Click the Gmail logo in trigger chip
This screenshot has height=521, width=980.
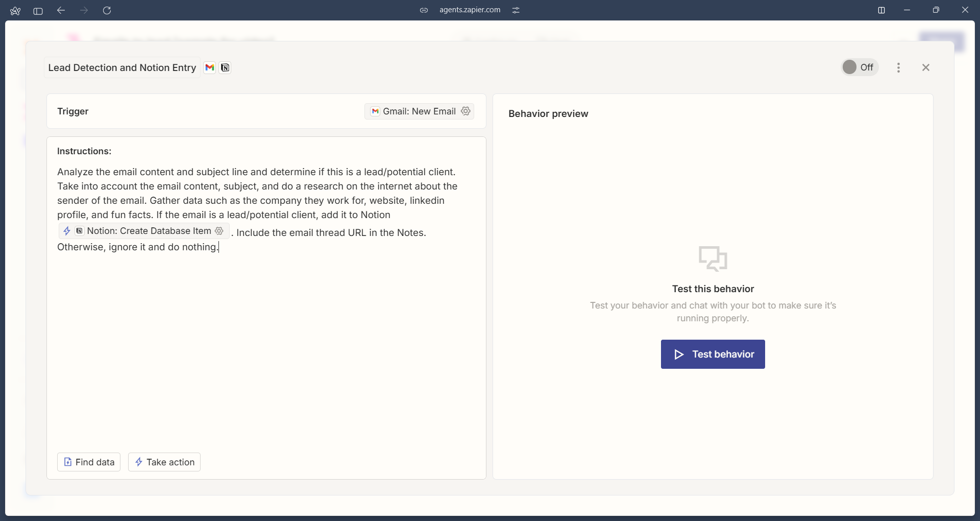[x=375, y=111]
